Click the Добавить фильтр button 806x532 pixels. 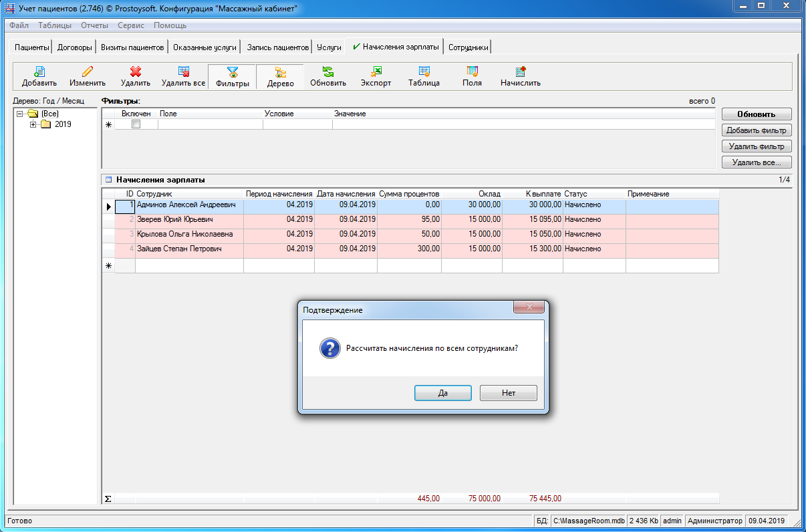pyautogui.click(x=757, y=130)
